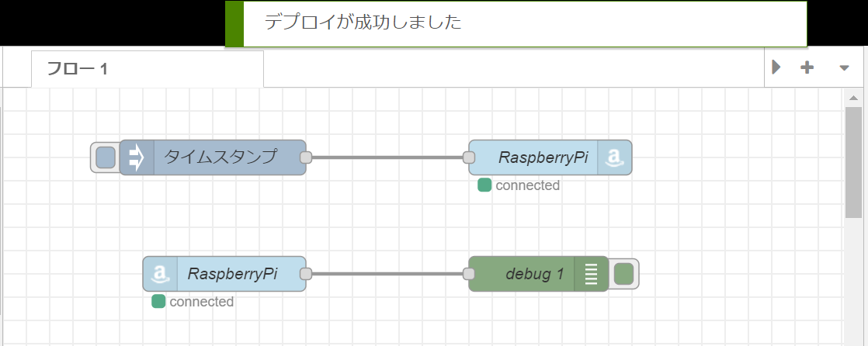The width and height of the screenshot is (868, 346).
Task: Open the flow list dropdown arrow
Action: tap(844, 68)
